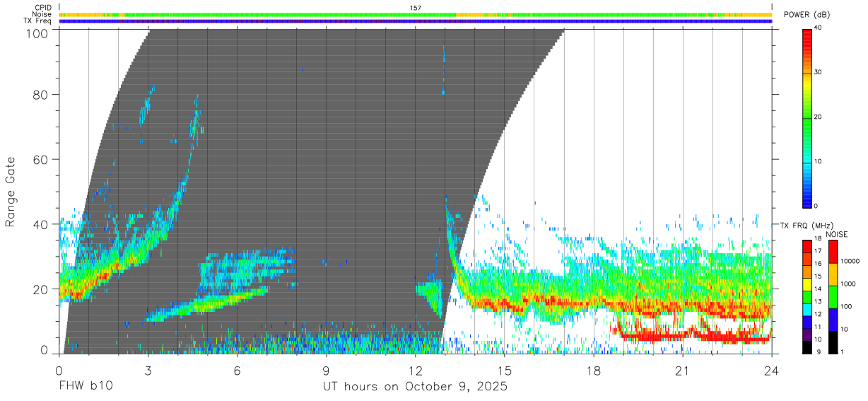Click the TX frequency color bar

[x=807, y=297]
